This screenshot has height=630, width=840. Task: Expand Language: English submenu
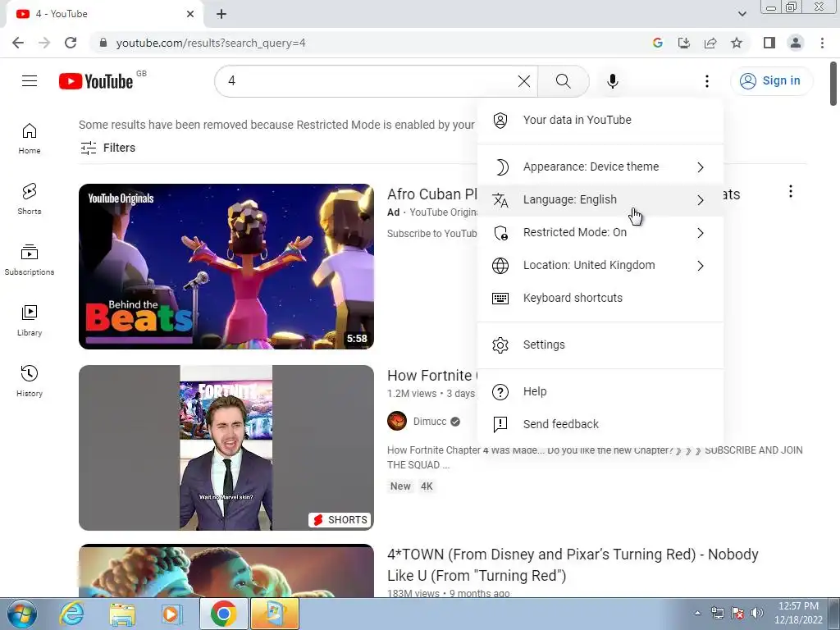(x=600, y=199)
